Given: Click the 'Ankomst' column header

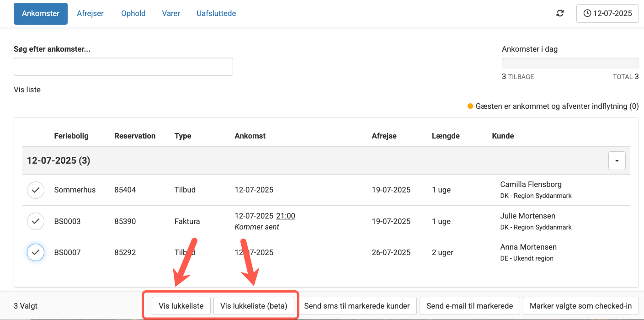Looking at the screenshot, I should pos(250,136).
